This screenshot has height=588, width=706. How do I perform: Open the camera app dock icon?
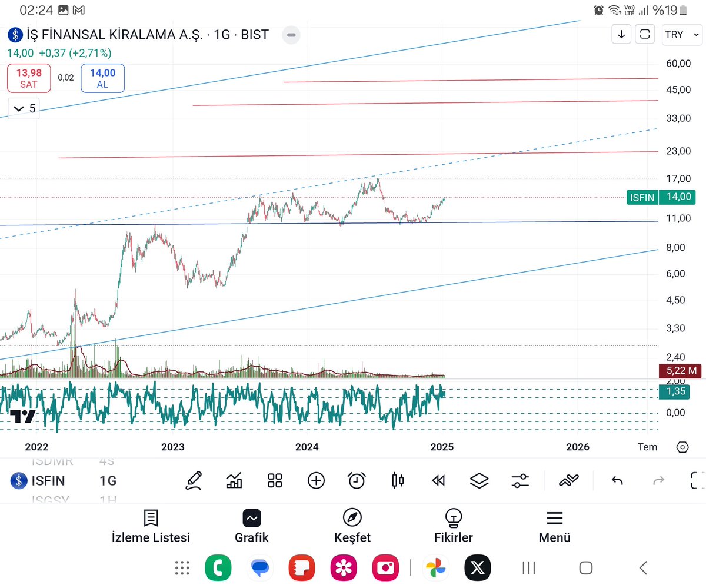386,567
